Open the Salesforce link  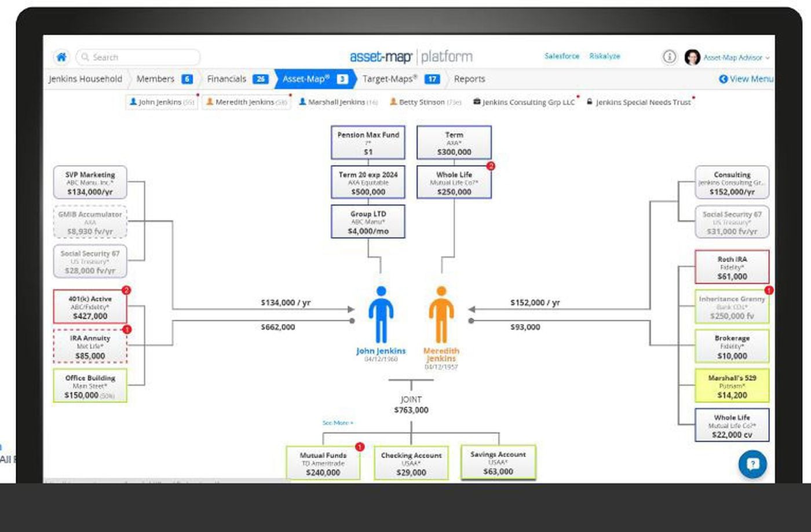point(561,56)
